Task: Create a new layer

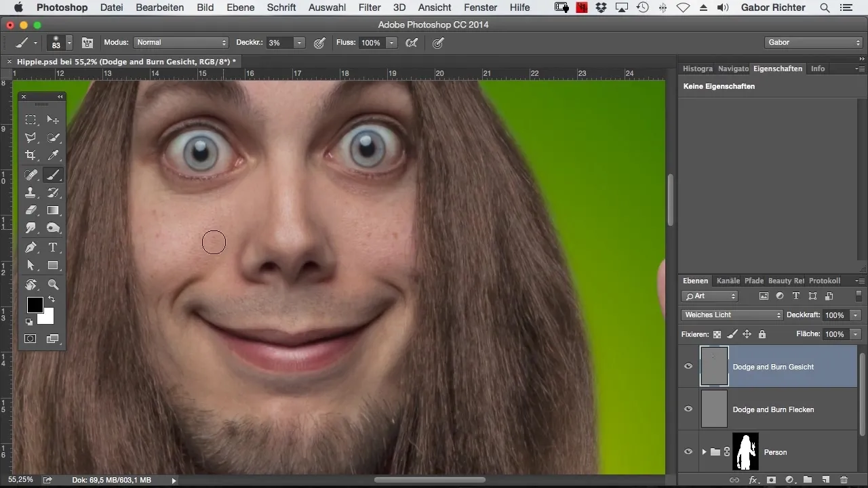Action: point(825,480)
